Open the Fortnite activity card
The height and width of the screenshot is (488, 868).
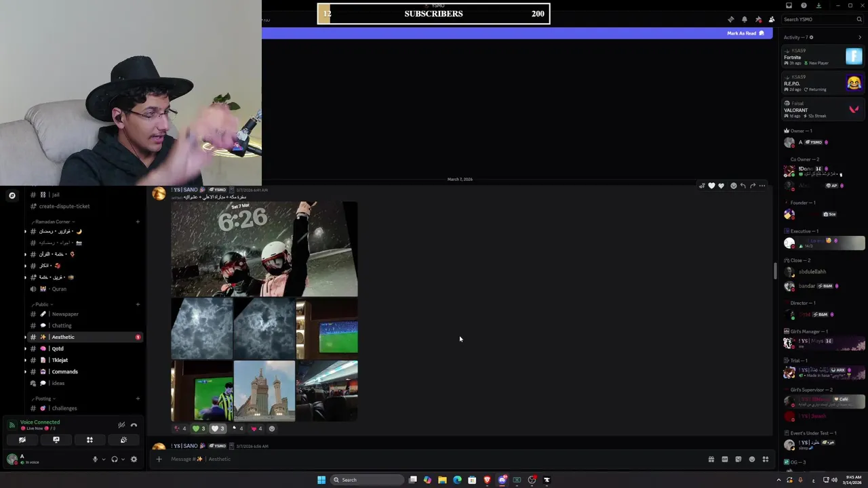pyautogui.click(x=823, y=57)
